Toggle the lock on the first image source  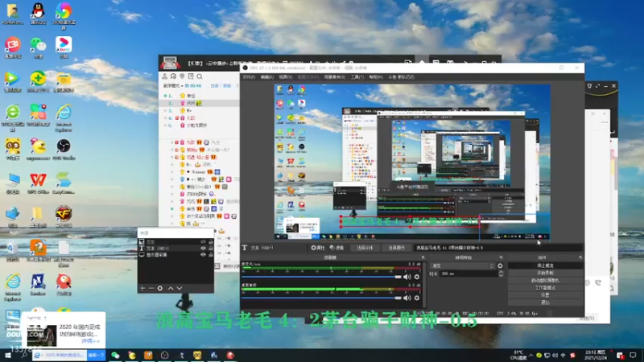pos(211,242)
